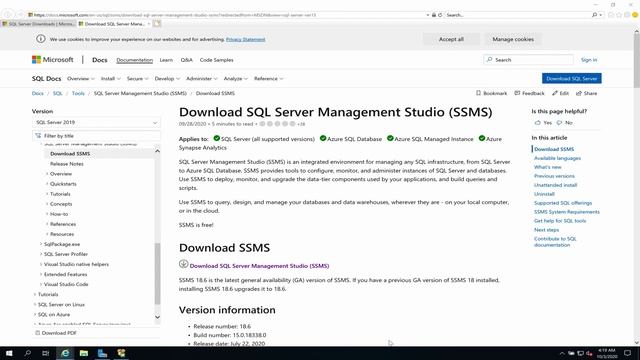
Task: Expand the SQL on Azure node
Action: 35,314
